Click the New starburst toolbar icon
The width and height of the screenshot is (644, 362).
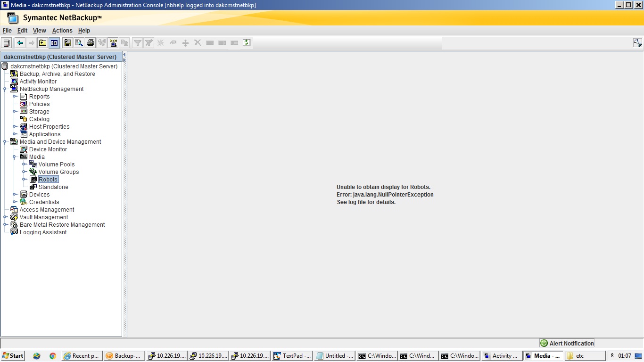pos(161,43)
